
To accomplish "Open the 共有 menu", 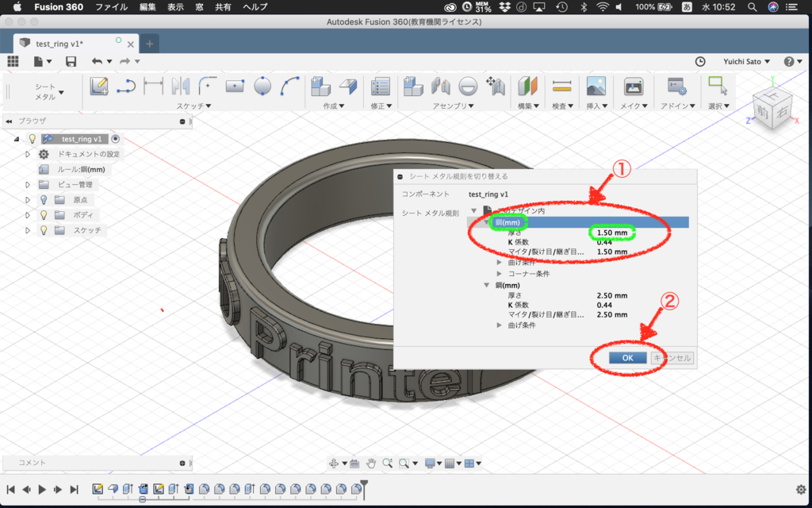I will [223, 7].
